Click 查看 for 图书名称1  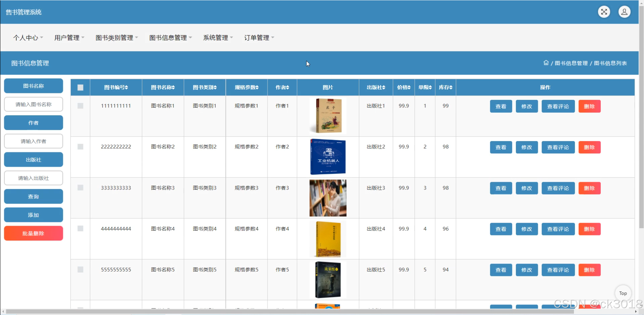tap(501, 106)
